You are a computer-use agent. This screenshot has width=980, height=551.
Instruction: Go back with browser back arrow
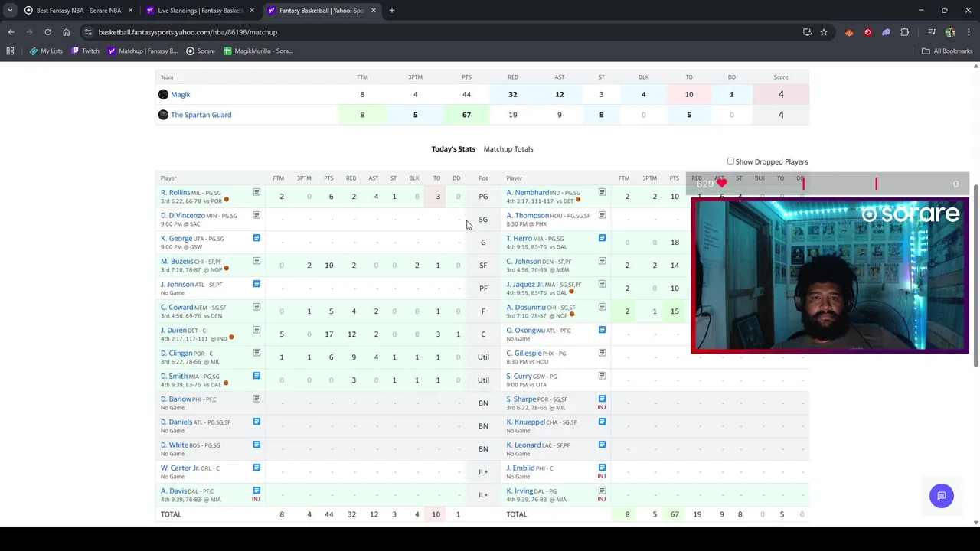(x=11, y=32)
